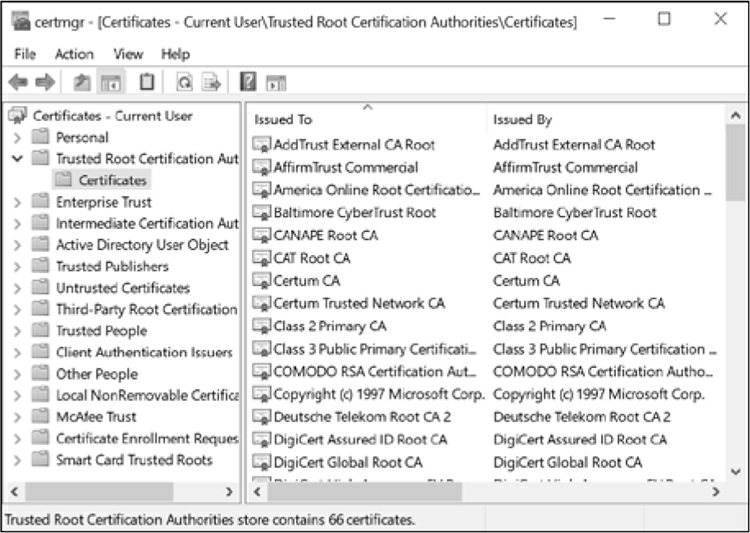Collapse the Trusted Root Certification Authorities node
The width and height of the screenshot is (750, 533).
tap(17, 158)
